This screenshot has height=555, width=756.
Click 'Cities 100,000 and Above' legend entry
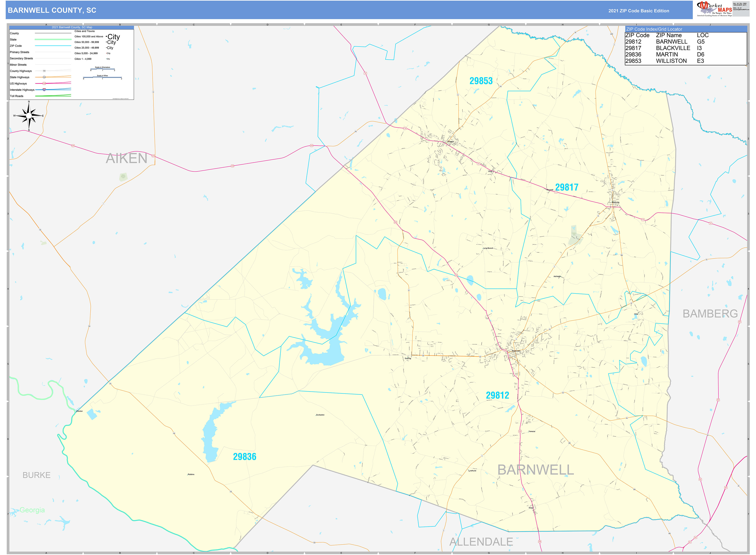tap(89, 37)
